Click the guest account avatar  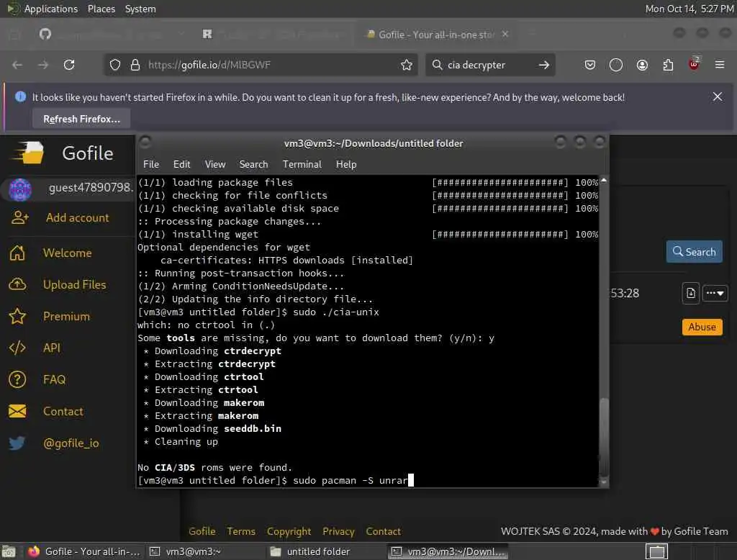click(x=20, y=189)
